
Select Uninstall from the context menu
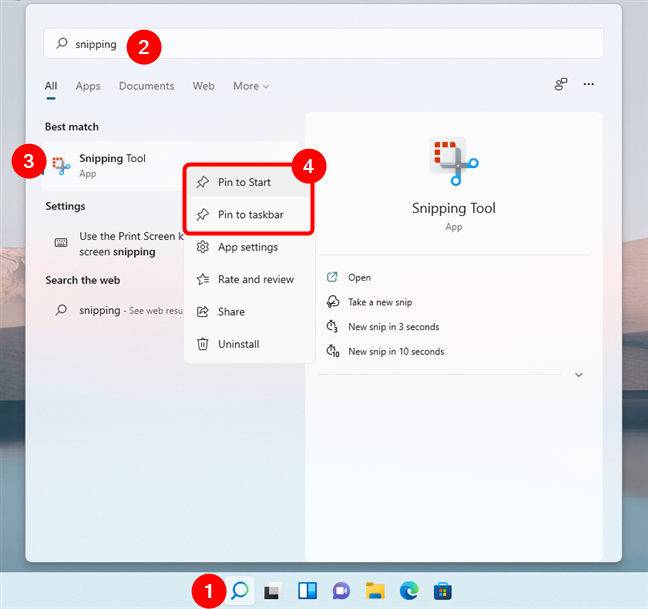239,344
